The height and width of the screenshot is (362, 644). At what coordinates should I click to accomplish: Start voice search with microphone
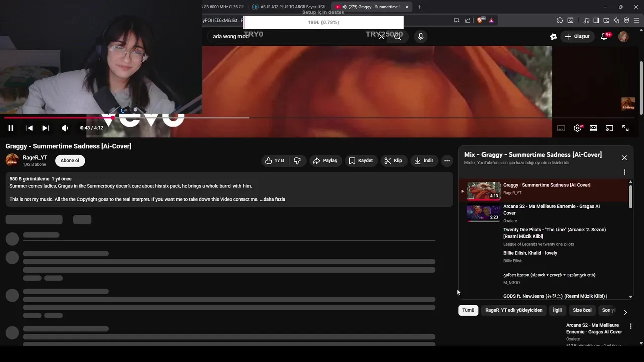pyautogui.click(x=420, y=36)
